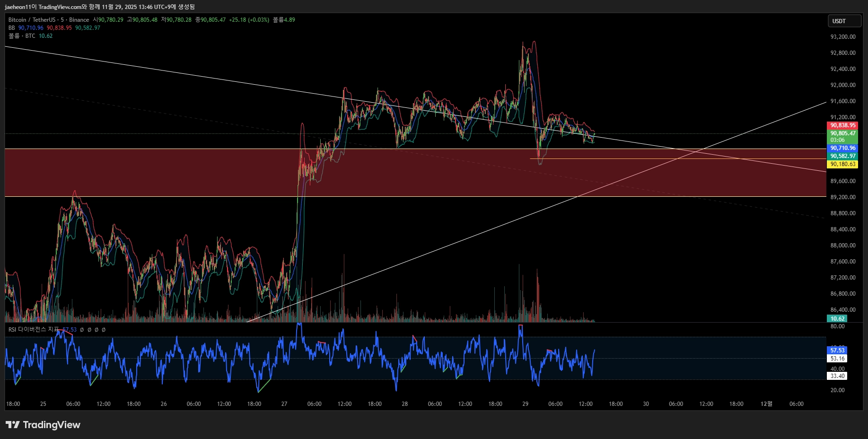Click date label 25 on time axis

43,404
